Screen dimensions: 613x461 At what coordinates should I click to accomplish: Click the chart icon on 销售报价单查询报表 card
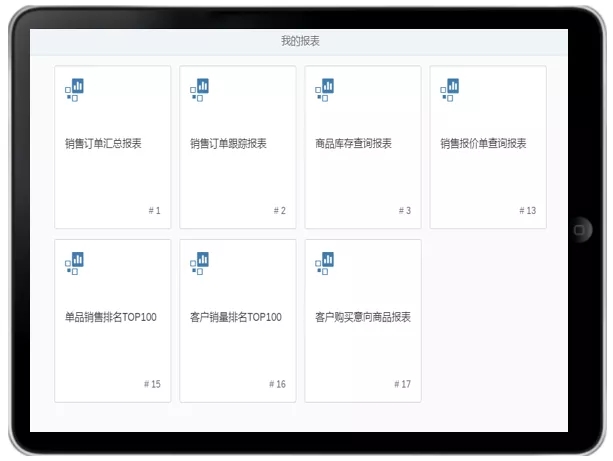click(450, 90)
